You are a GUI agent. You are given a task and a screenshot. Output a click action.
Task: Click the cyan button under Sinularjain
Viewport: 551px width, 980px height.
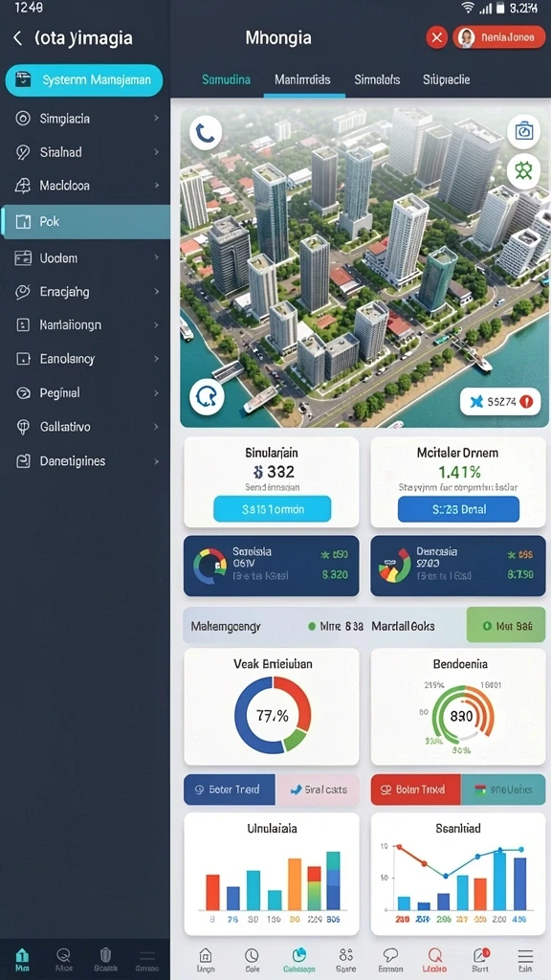272,509
